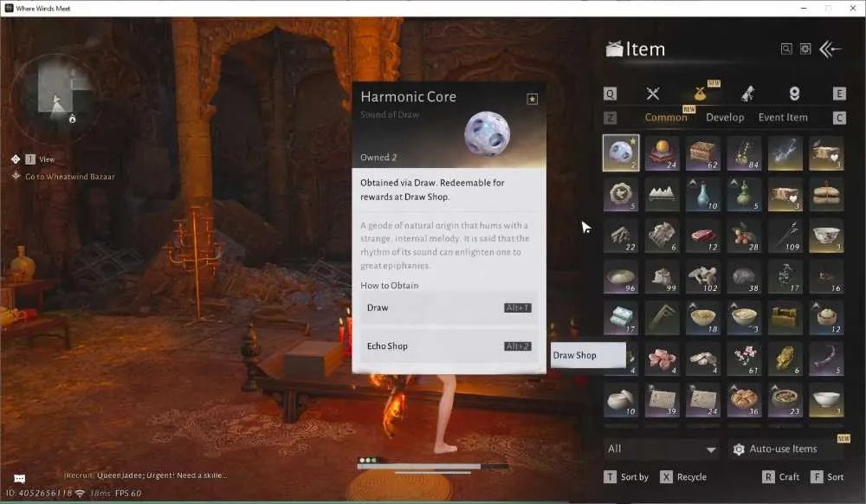
Task: Select the green gourd item with 5
Action: pos(744,194)
